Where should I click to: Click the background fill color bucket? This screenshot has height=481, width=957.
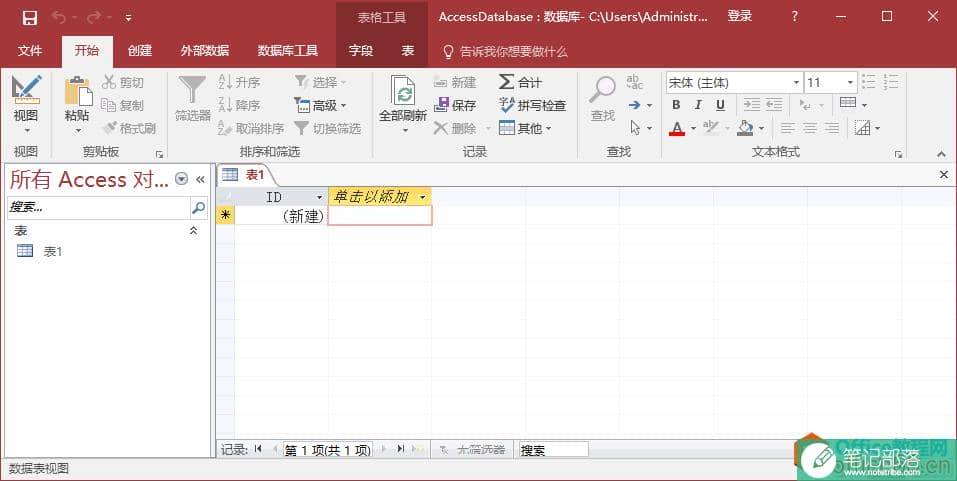[745, 128]
